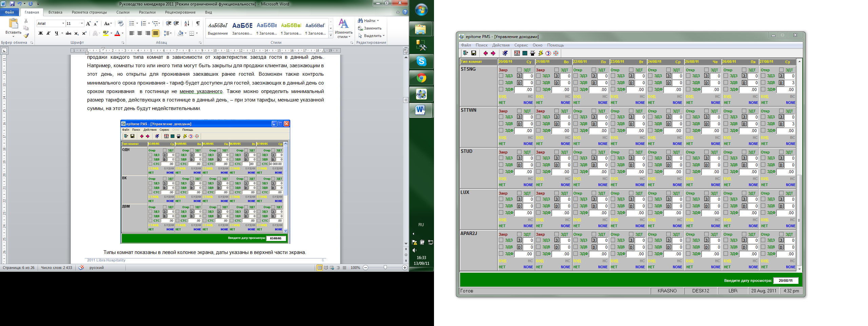
Task: Click the Format Painter brush in Word
Action: click(x=26, y=36)
